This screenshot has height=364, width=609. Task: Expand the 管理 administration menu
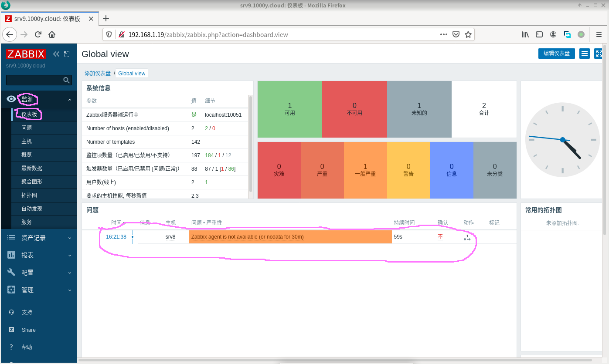39,290
